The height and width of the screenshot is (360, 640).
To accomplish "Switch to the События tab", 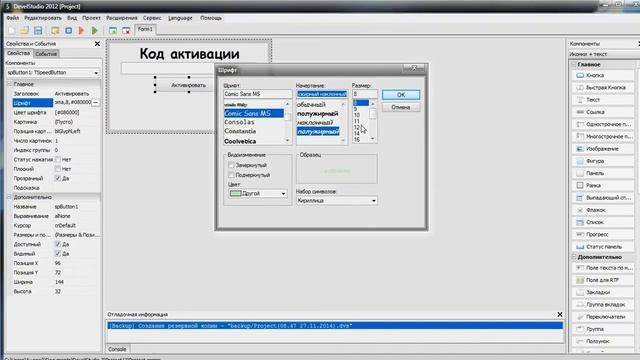I will (x=46, y=54).
